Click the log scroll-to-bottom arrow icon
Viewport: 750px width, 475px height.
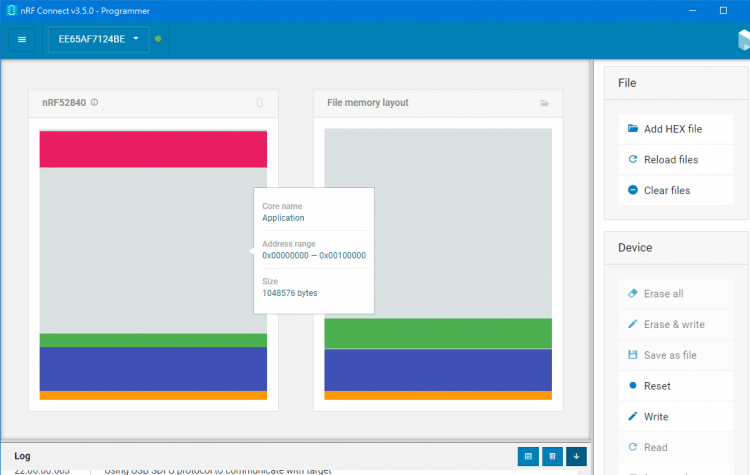(x=576, y=456)
